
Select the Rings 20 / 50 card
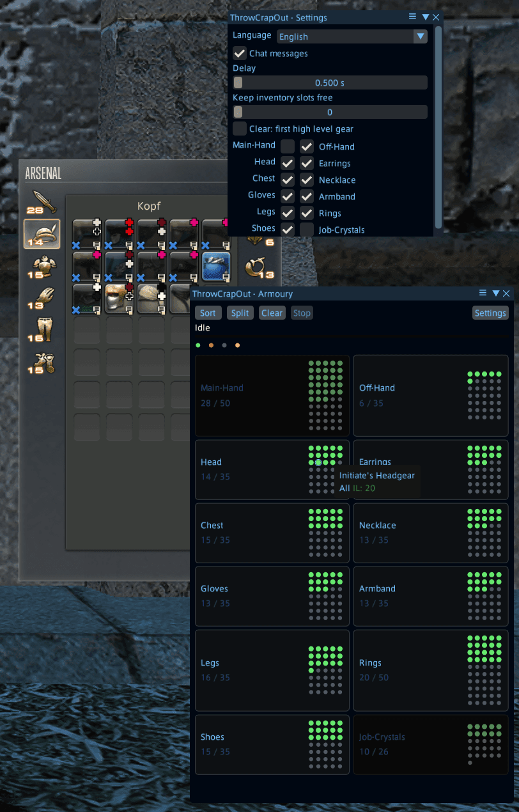click(431, 670)
